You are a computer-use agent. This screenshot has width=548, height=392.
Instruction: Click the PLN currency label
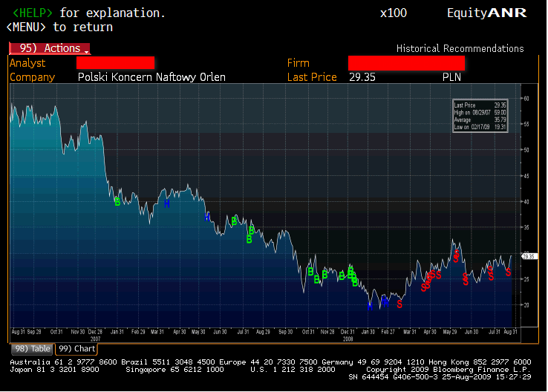(x=451, y=77)
